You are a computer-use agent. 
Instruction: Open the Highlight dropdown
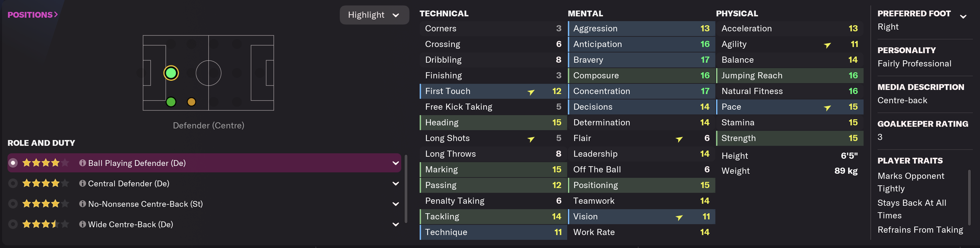[x=374, y=15]
